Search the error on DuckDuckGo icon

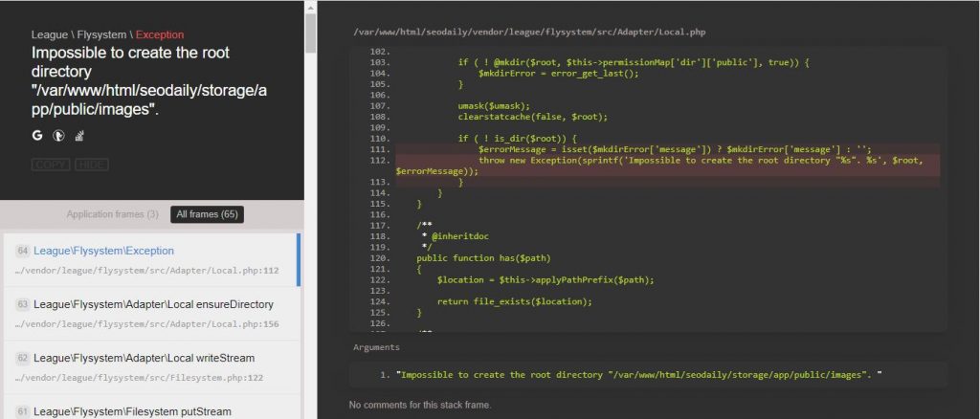coord(57,136)
